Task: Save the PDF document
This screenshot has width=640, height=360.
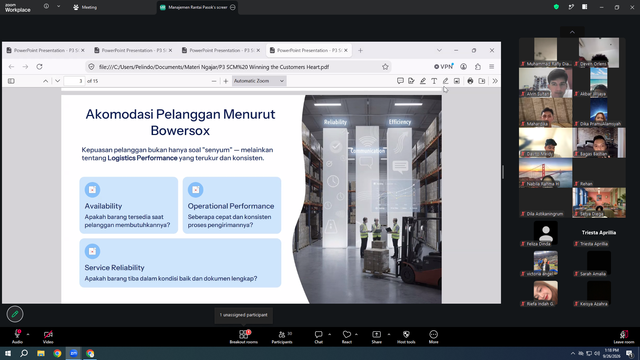Action: coord(482,81)
